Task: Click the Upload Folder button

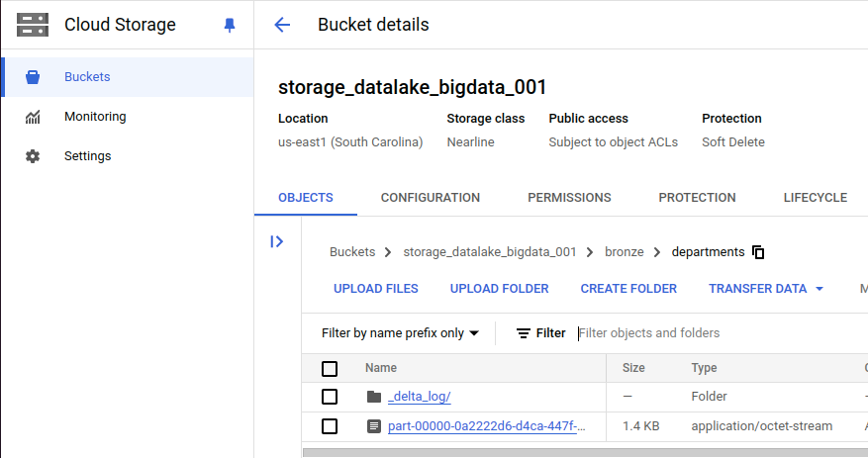Action: tap(499, 289)
